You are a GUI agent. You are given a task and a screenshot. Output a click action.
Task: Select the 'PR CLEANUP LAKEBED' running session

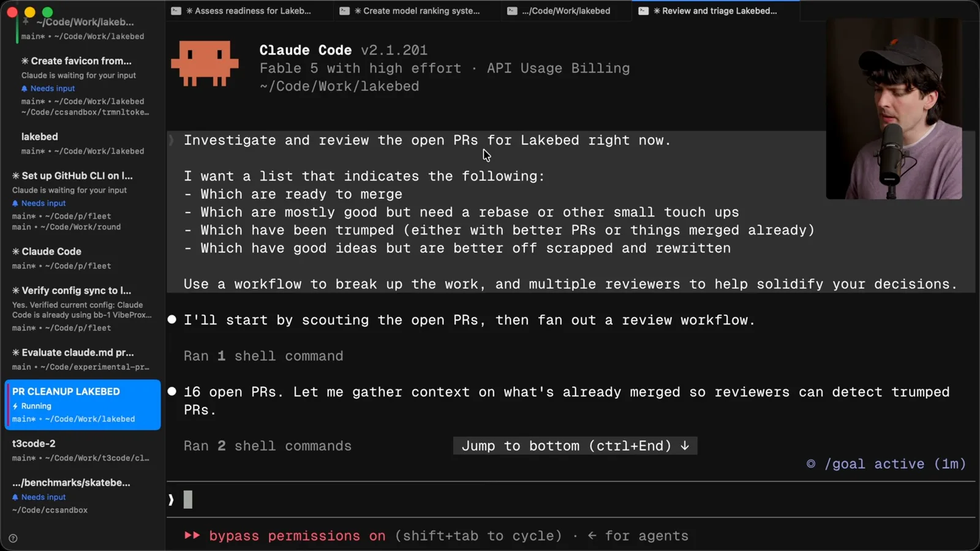pos(82,405)
